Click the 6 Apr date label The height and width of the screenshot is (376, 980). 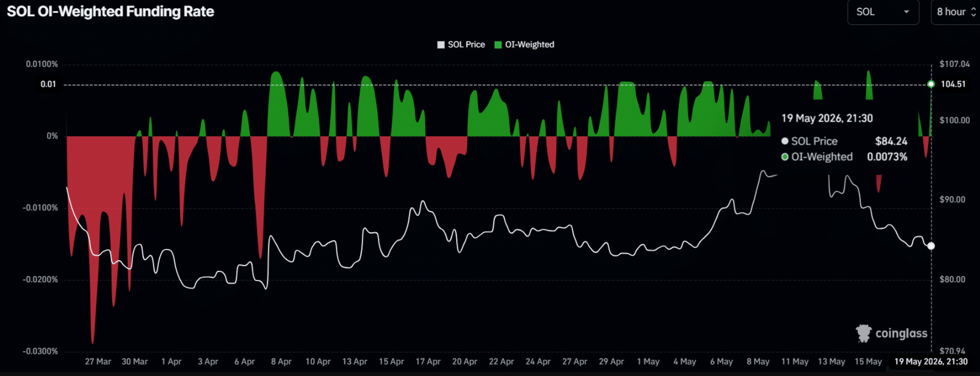[244, 361]
